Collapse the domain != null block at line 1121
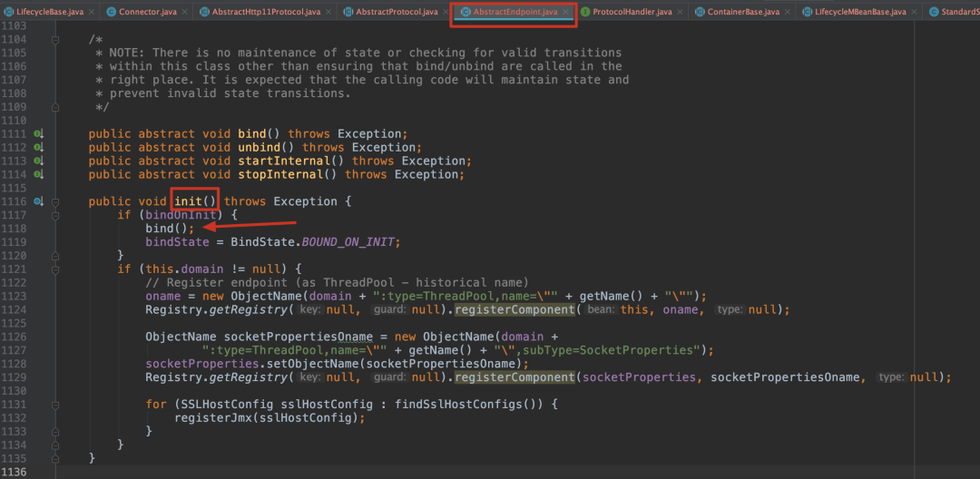This screenshot has height=479, width=980. pos(55,269)
